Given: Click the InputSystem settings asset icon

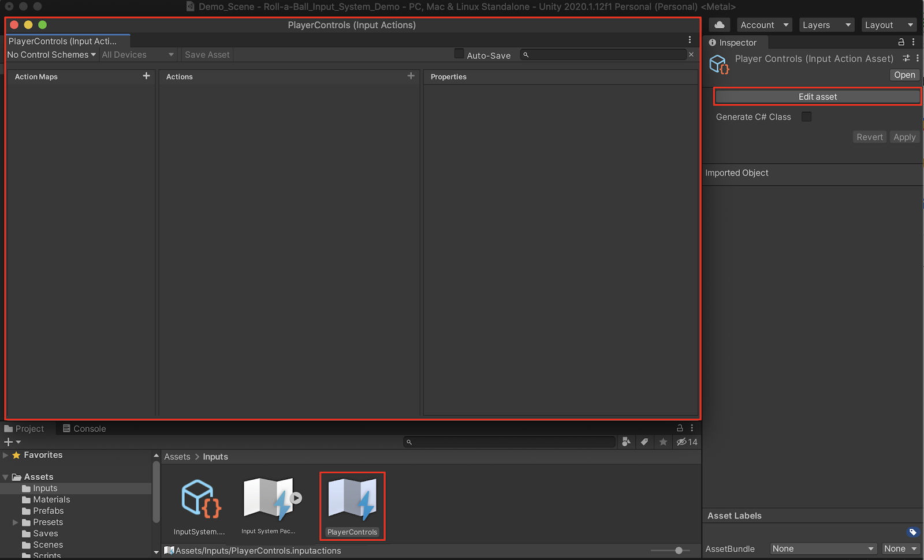Looking at the screenshot, I should (x=200, y=499).
